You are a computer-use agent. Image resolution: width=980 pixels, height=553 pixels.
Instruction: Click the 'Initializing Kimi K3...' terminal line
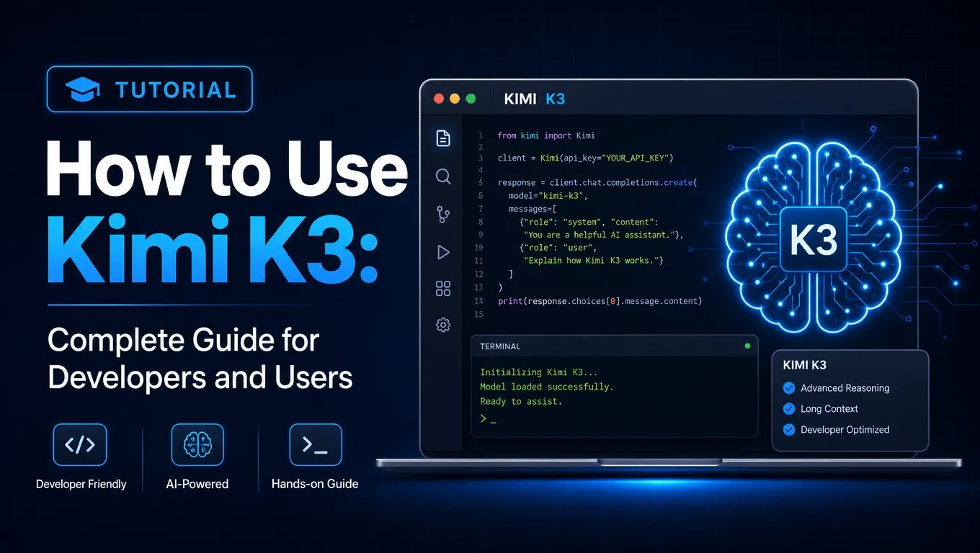[x=539, y=372]
